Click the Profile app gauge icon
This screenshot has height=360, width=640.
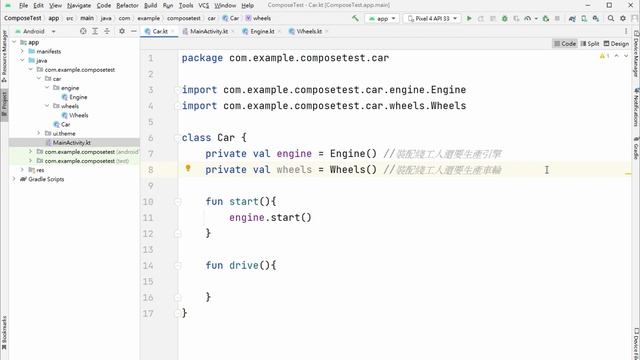tap(527, 18)
